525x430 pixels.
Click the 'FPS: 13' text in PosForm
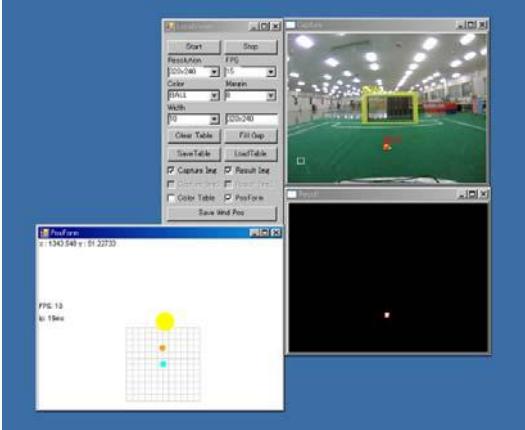pyautogui.click(x=51, y=306)
